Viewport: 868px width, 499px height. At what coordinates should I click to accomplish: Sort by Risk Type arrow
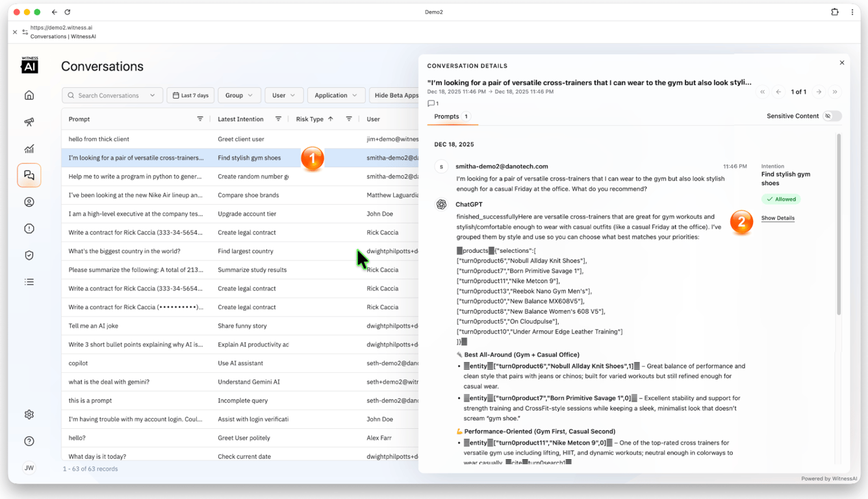tap(331, 119)
